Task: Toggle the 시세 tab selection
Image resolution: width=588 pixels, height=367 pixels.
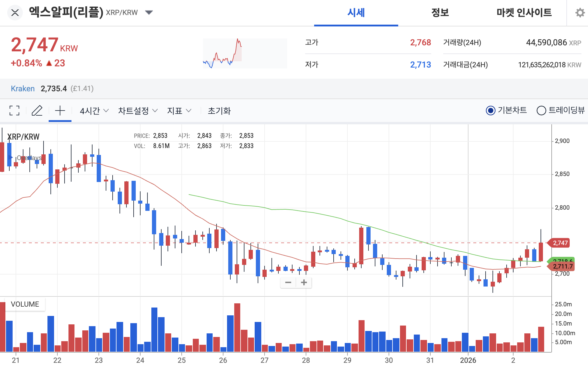Action: [356, 13]
